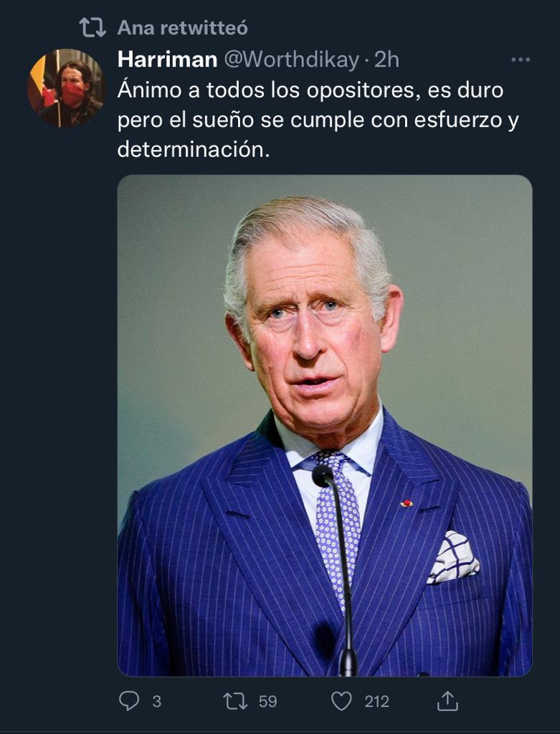
Task: Select the tweet text about opositores
Action: pyautogui.click(x=318, y=120)
